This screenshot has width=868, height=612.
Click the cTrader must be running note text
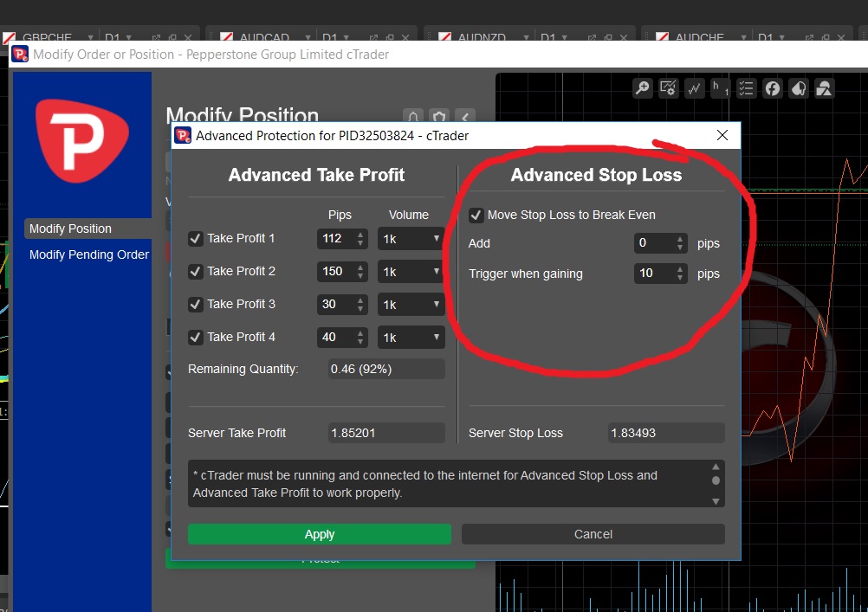click(x=425, y=484)
